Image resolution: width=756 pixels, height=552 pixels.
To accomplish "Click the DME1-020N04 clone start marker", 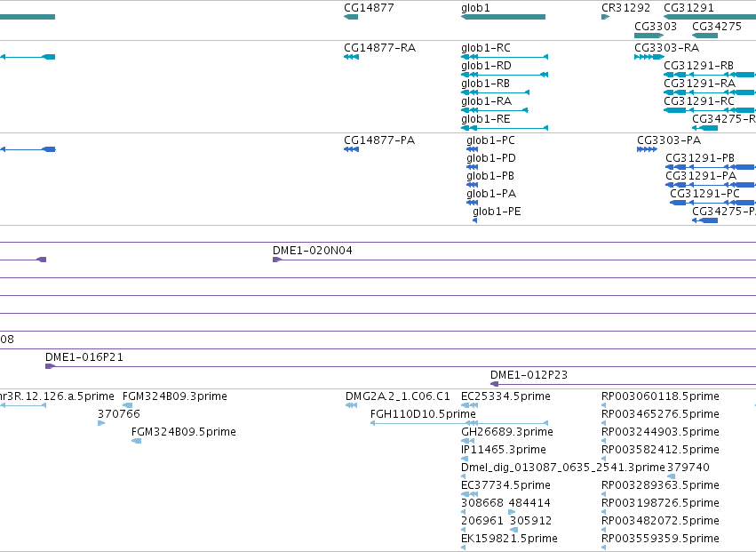I will [x=277, y=260].
